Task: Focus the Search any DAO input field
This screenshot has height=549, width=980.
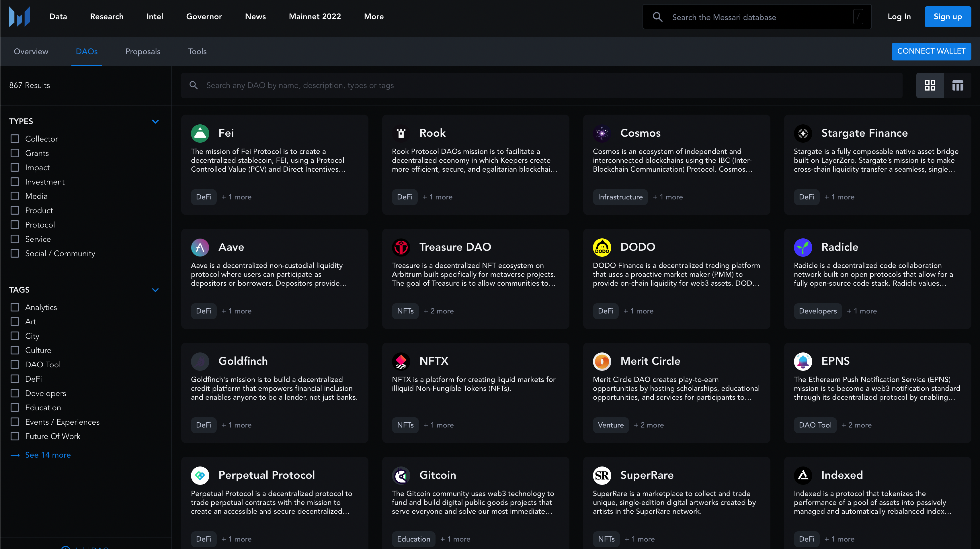Action: 541,85
